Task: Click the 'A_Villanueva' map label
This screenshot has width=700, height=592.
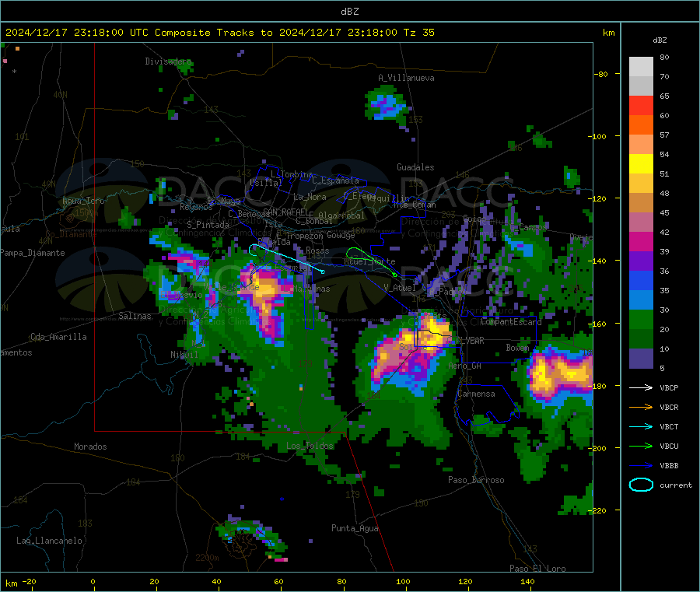Action: (x=406, y=78)
